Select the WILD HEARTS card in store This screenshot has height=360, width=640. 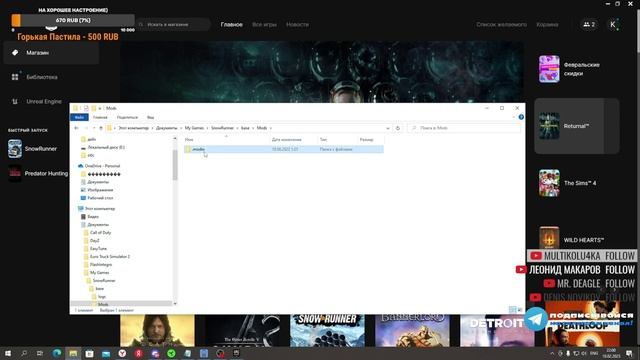pyautogui.click(x=576, y=240)
